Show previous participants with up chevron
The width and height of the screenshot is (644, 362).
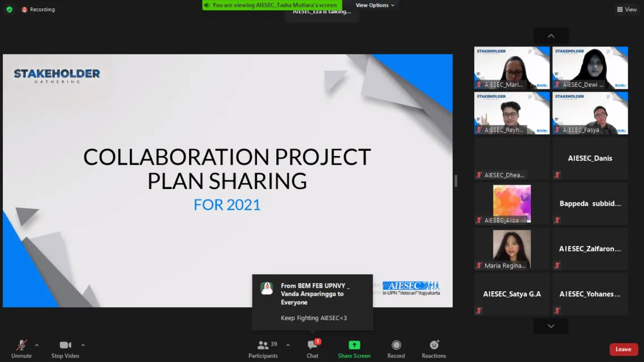[551, 36]
